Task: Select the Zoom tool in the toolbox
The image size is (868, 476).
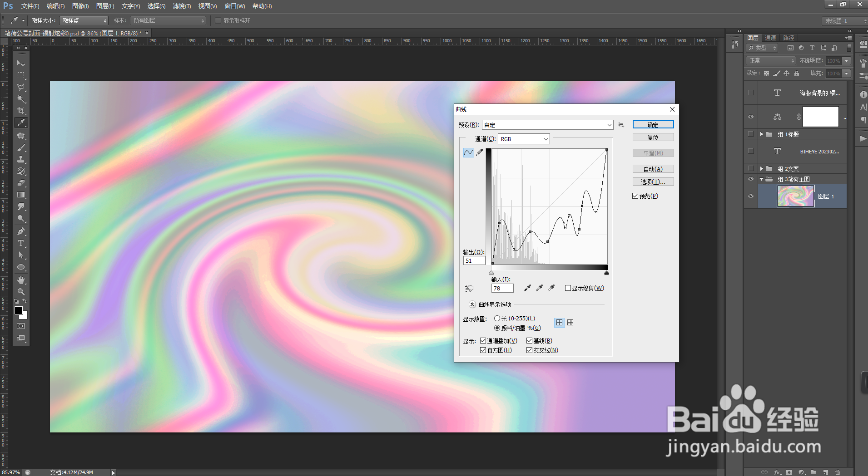Action: click(x=21, y=291)
